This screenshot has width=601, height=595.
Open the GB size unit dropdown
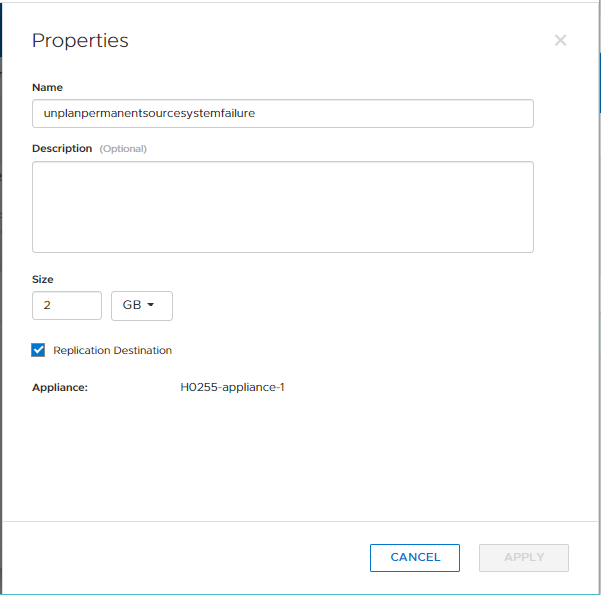coord(141,305)
